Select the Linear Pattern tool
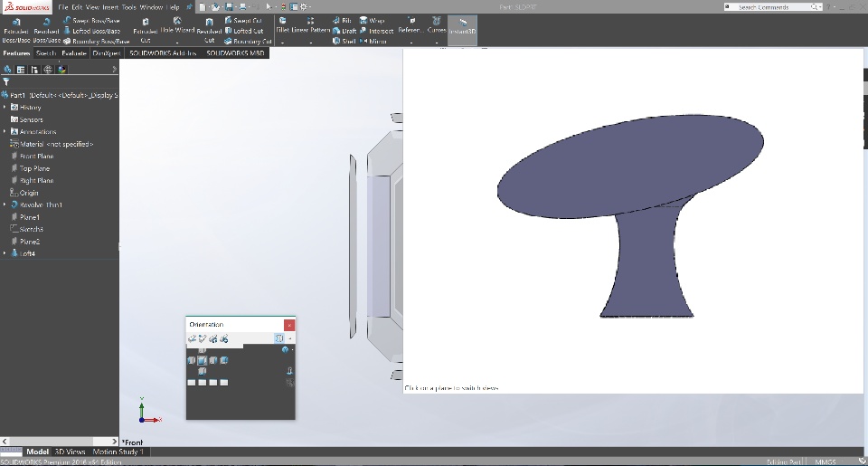The width and height of the screenshot is (868, 466). point(310,25)
